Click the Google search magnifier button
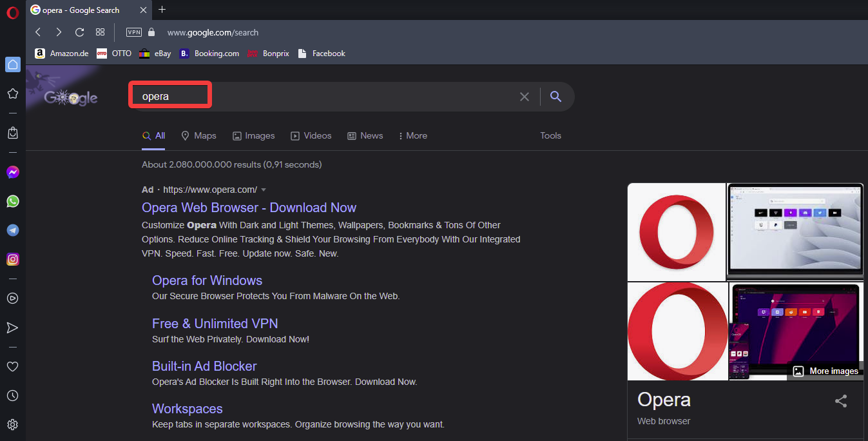 point(556,97)
